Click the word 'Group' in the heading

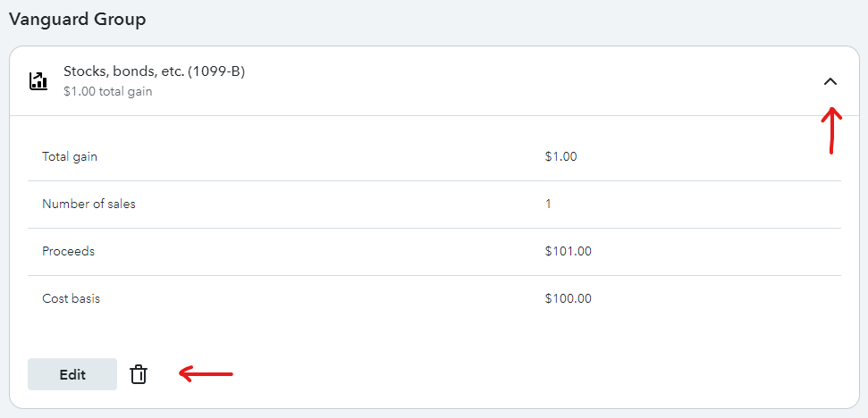[120, 20]
